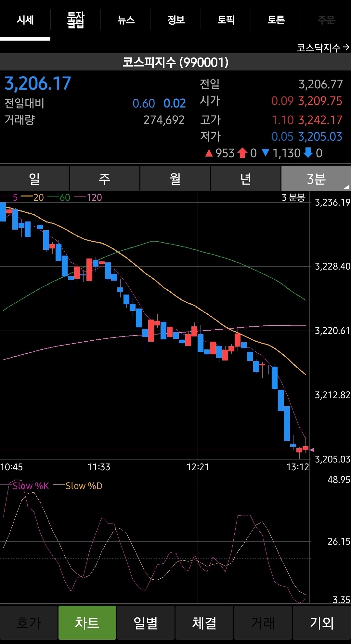This screenshot has height=644, width=351.
Task: Click the Slow %D indicator legend
Action: click(x=78, y=486)
